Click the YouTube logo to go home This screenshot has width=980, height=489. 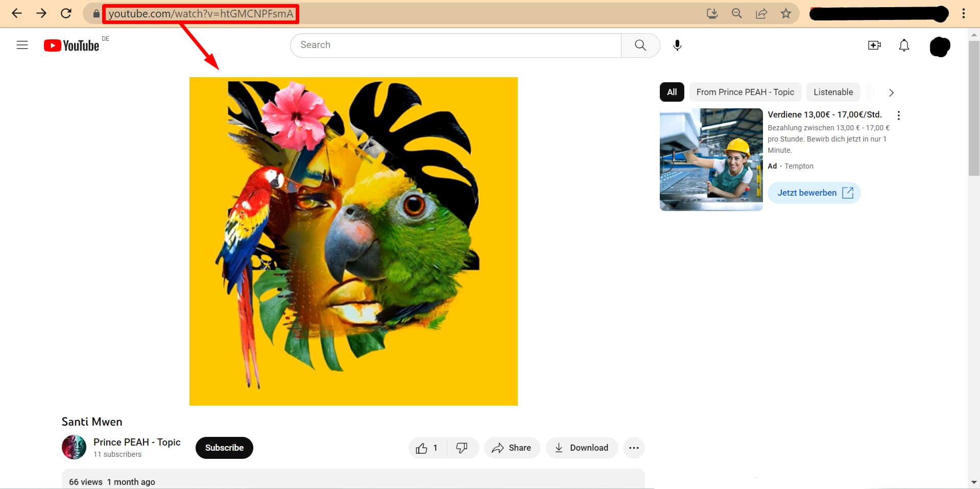tap(71, 45)
